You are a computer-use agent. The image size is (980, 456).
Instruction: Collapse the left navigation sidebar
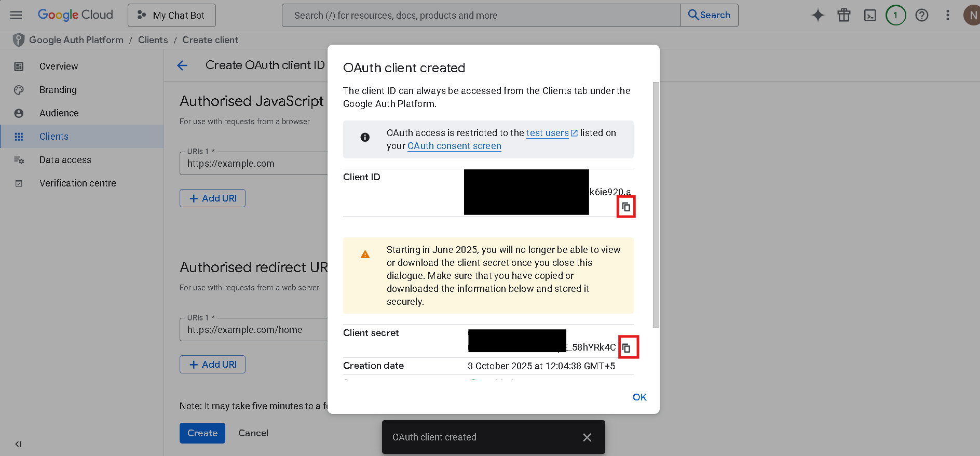click(x=18, y=444)
